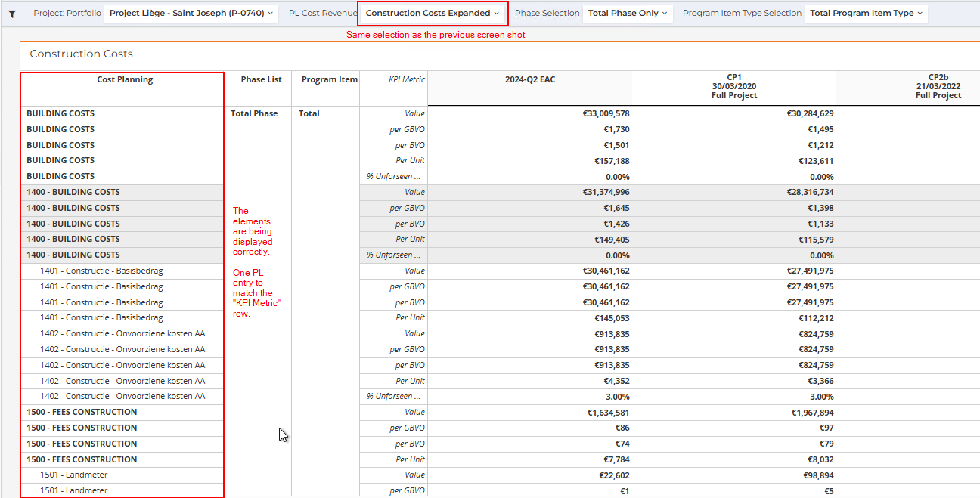The height and width of the screenshot is (498, 980).
Task: Select the €149,405 cell
Action: (x=612, y=240)
